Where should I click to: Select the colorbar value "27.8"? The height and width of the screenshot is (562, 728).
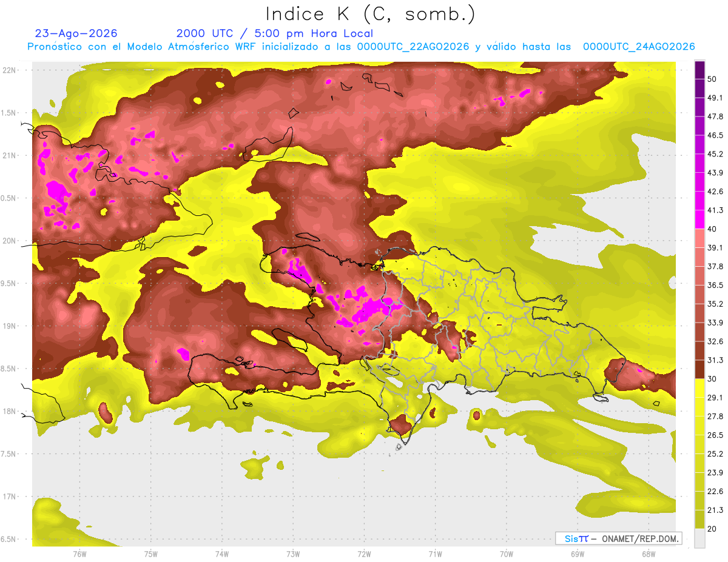click(x=716, y=416)
